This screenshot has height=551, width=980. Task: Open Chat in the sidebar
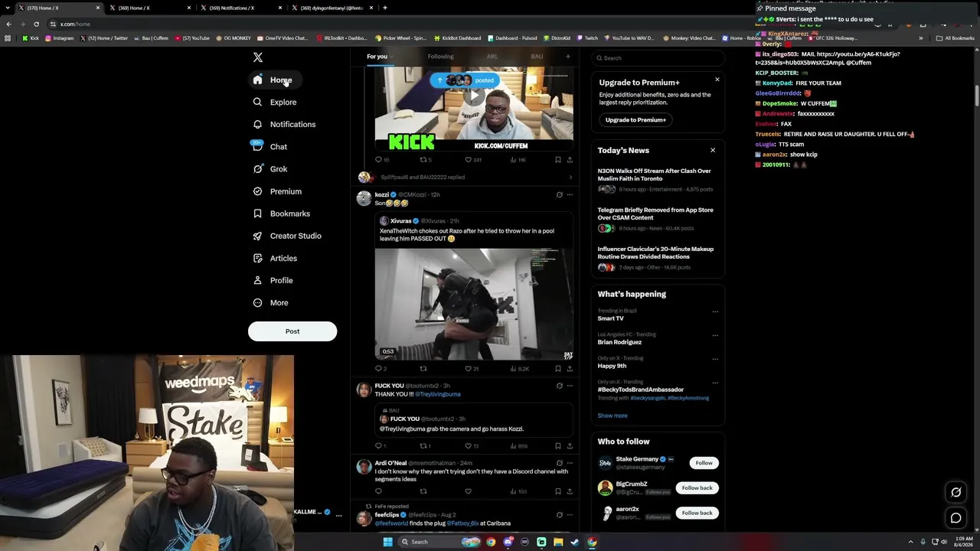(x=270, y=146)
